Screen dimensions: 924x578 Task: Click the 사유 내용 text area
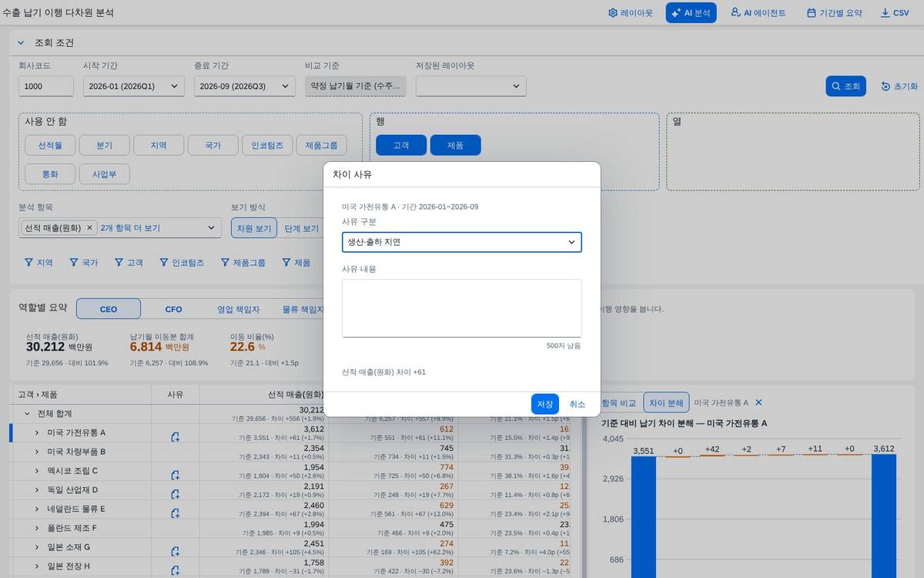[x=462, y=308]
